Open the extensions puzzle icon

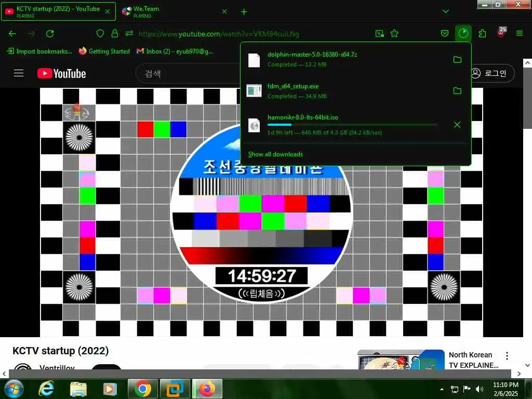tap(482, 33)
